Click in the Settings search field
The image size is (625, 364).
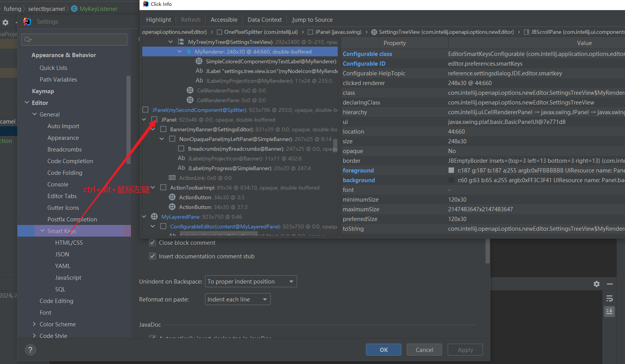[x=74, y=40]
